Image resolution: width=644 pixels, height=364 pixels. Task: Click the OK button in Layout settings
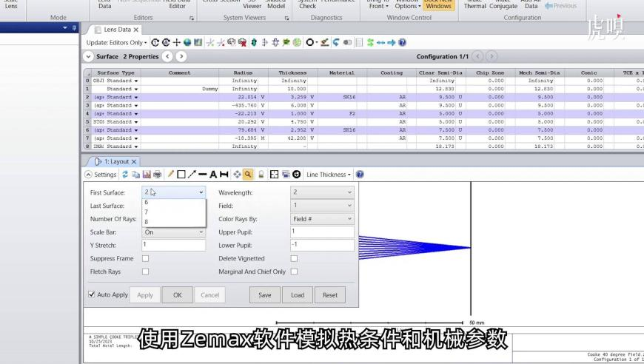(177, 294)
